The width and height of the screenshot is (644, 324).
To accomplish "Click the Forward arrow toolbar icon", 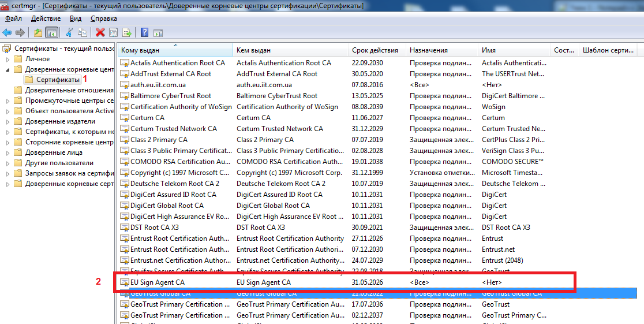I will pos(20,32).
